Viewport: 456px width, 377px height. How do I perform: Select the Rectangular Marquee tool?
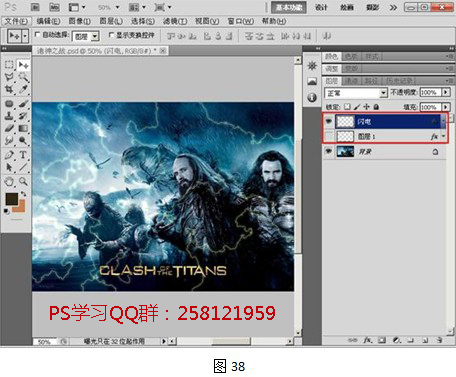(x=9, y=65)
